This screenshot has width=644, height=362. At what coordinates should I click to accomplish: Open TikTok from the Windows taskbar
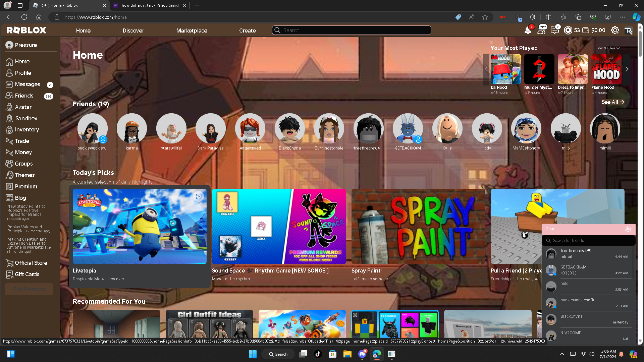pos(318,354)
